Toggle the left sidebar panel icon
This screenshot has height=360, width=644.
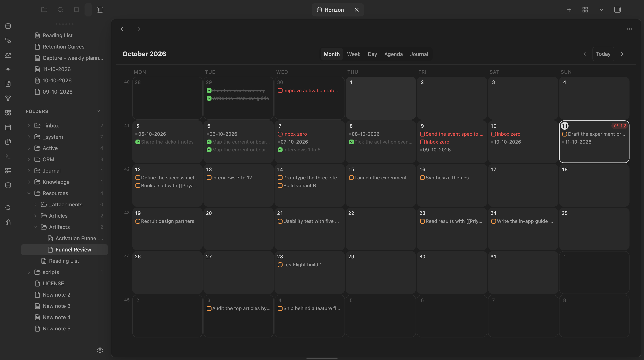coord(100,10)
